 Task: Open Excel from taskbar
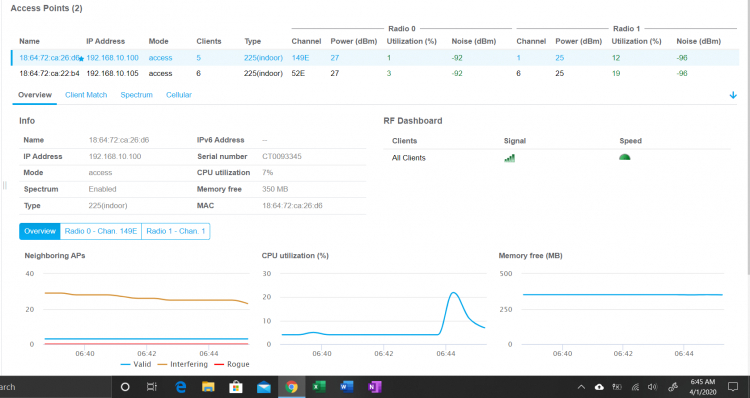coord(319,387)
